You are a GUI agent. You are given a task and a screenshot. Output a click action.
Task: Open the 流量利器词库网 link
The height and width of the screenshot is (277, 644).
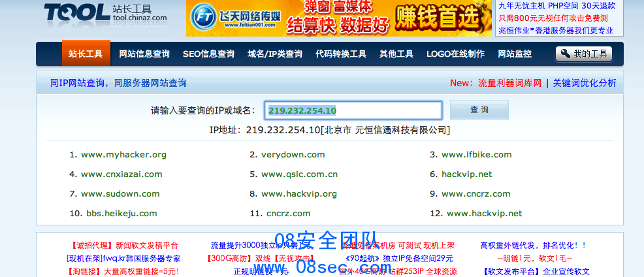coord(509,83)
